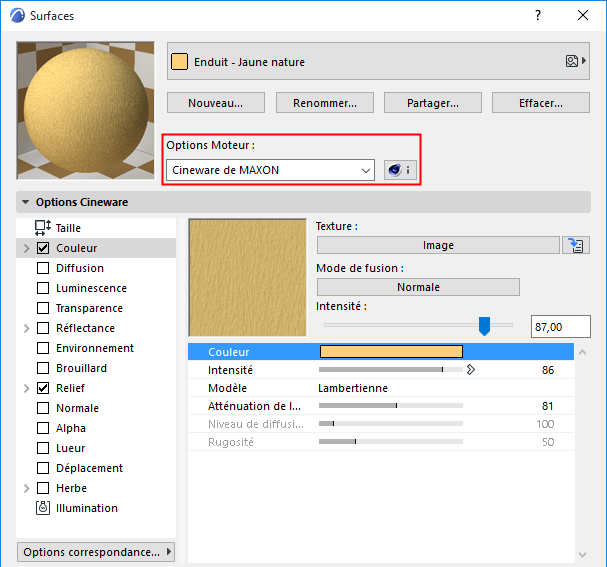Select the Enduit - Jaune nature surface name
The height and width of the screenshot is (567, 607).
click(249, 62)
